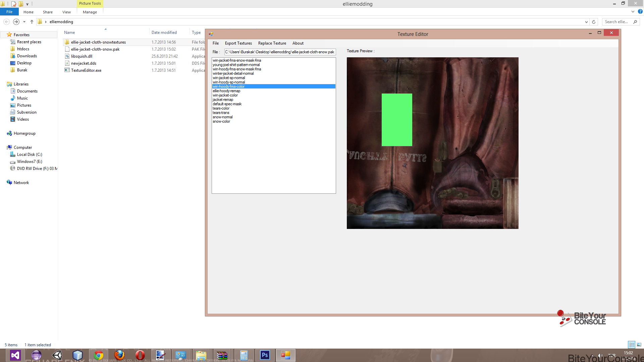Go up one folder level
644x362 pixels.
point(32,22)
